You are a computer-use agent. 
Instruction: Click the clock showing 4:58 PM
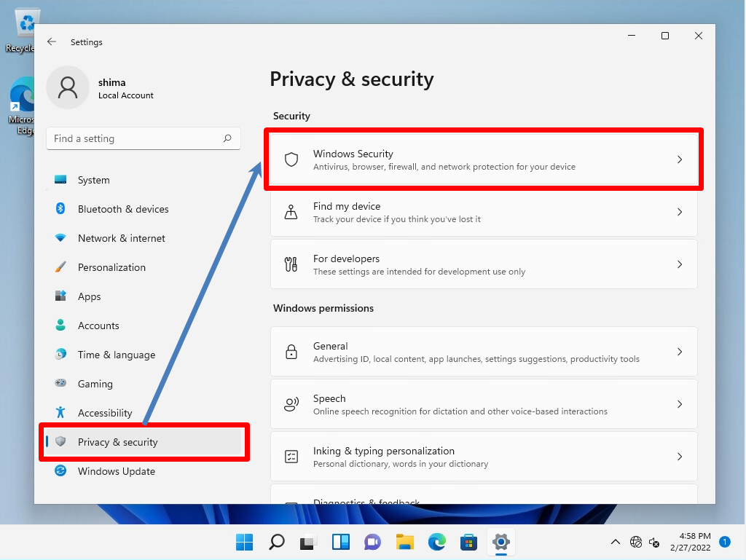point(691,542)
